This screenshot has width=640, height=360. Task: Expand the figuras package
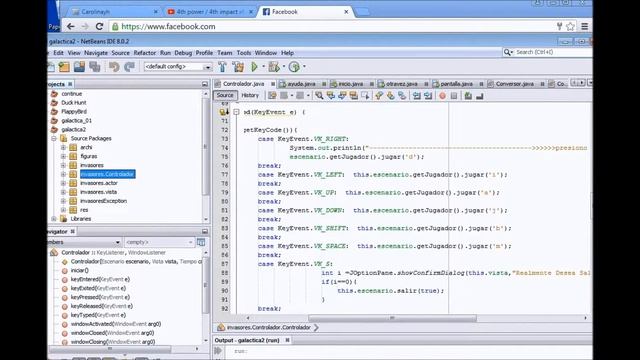pos(63,156)
